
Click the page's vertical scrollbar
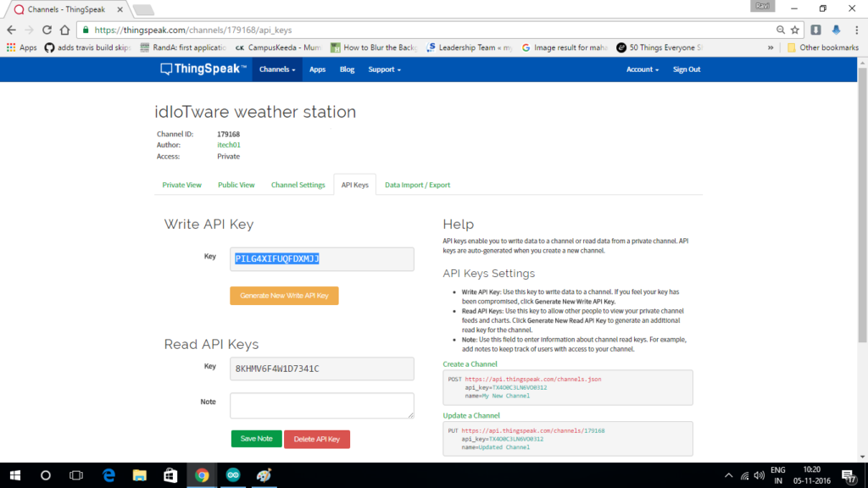pyautogui.click(x=862, y=205)
